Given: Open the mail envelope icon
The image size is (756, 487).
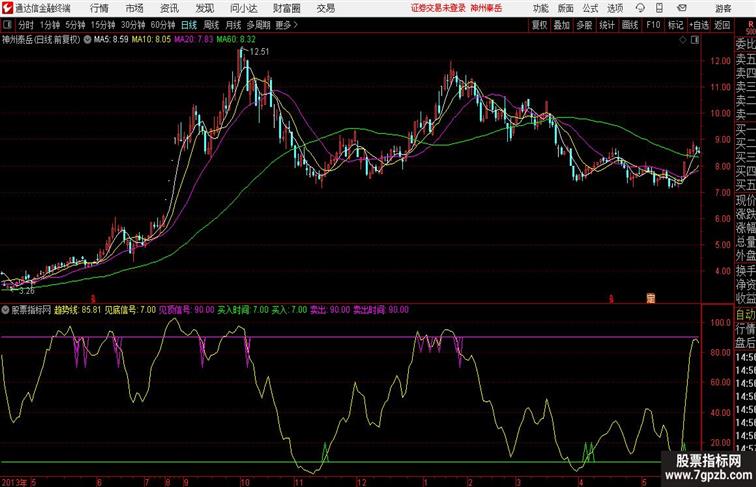Looking at the screenshot, I should [682, 8].
